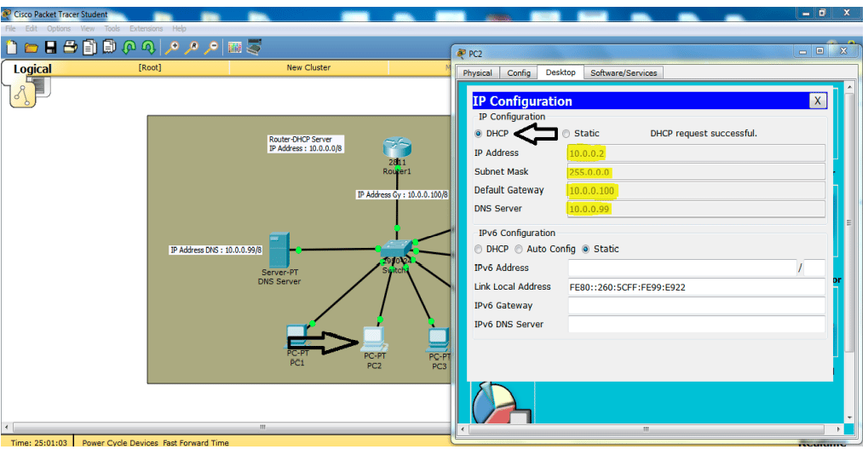Click the IPv6 Address field

[682, 268]
